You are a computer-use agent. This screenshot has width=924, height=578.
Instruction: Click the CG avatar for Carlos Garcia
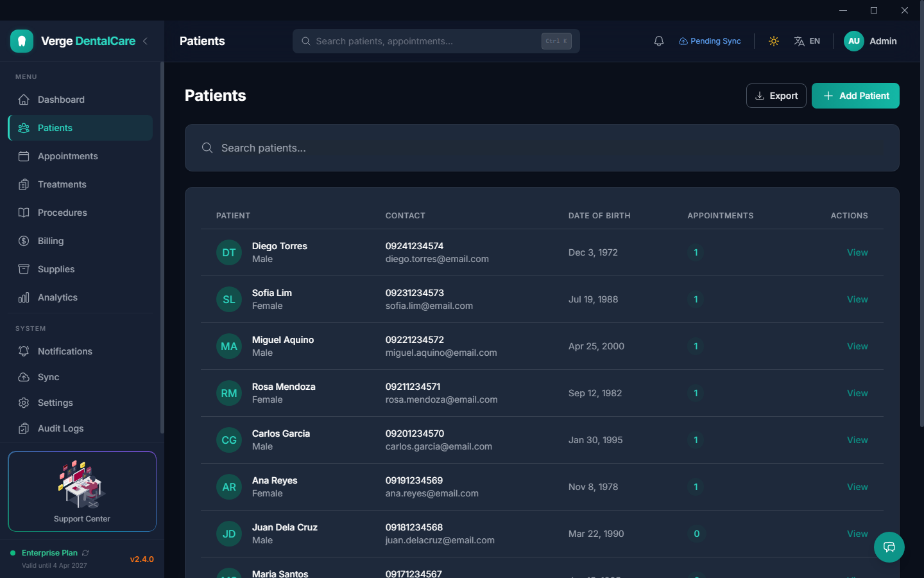point(229,440)
